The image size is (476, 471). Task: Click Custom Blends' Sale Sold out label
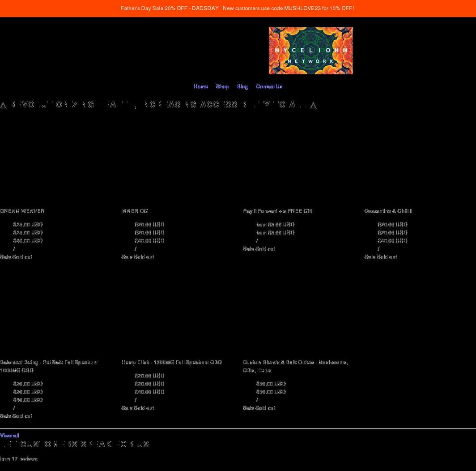[259, 408]
